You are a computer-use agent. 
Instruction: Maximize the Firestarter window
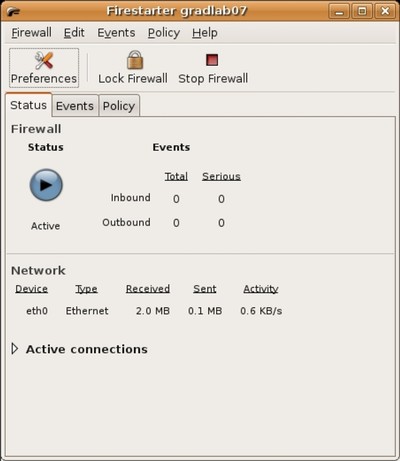[x=362, y=11]
